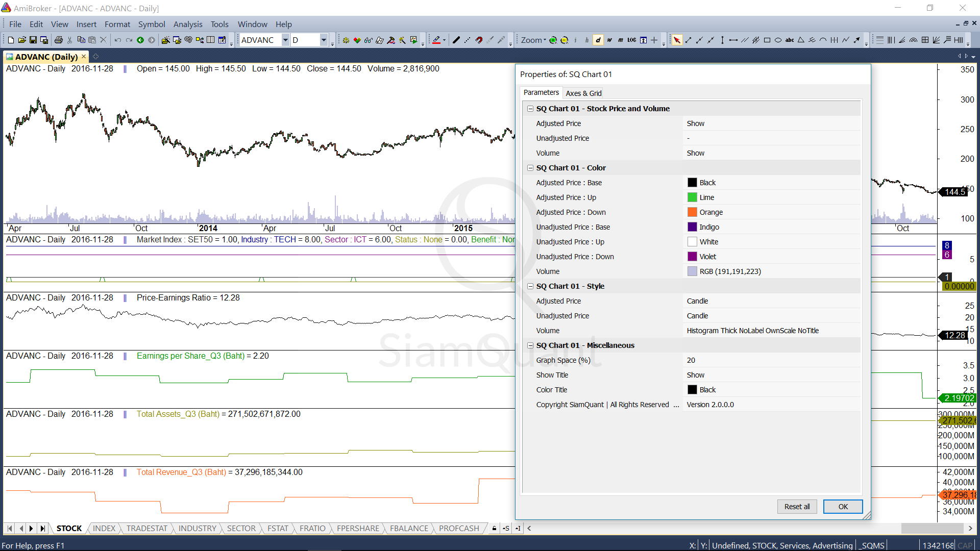Viewport: 980px width, 551px height.
Task: Toggle the LOG scale button
Action: click(632, 40)
